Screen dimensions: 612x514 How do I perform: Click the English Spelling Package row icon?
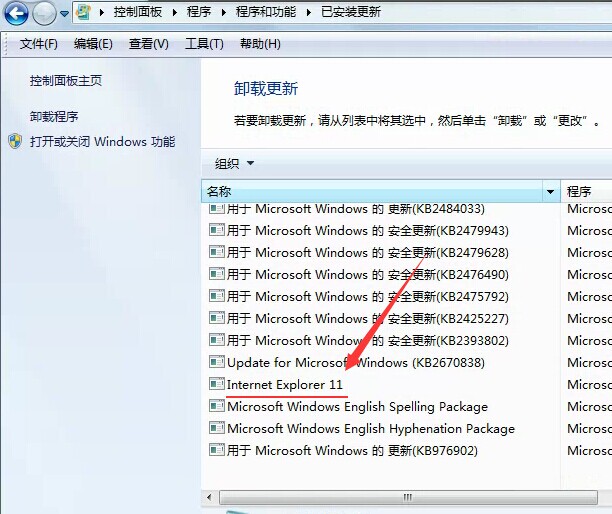click(217, 406)
